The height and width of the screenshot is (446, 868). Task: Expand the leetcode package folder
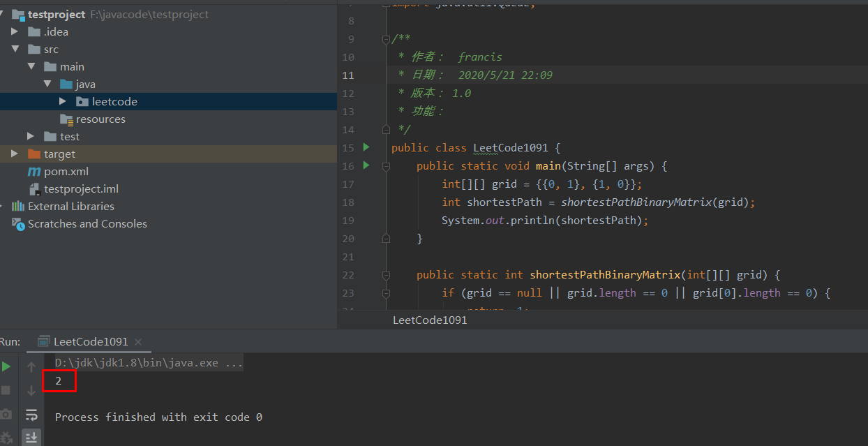click(62, 101)
